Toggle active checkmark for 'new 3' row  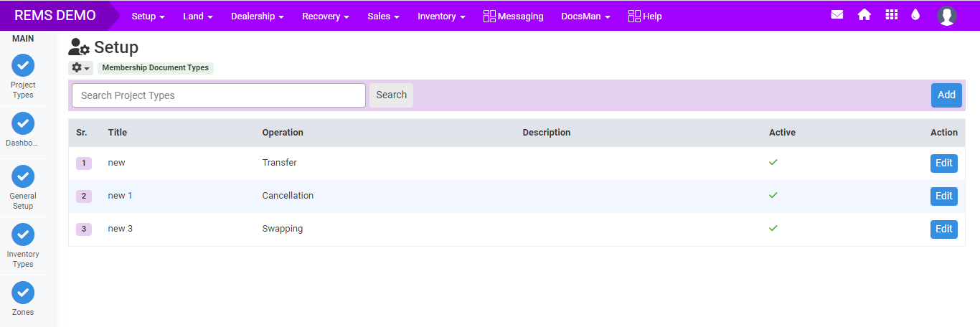click(x=773, y=228)
